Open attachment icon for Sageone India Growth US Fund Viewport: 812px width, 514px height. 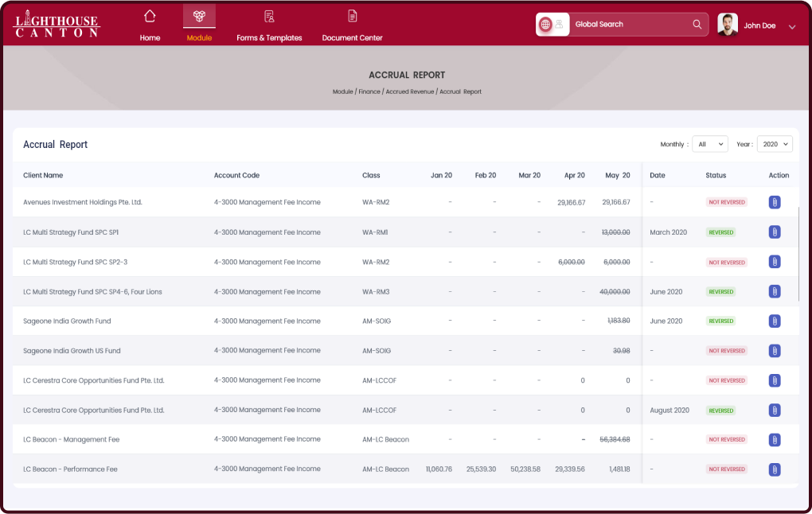775,351
